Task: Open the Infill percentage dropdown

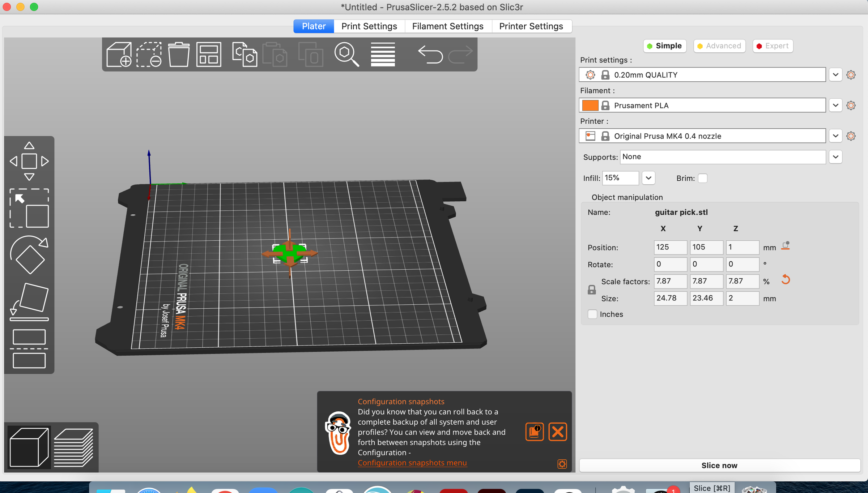Action: [x=648, y=178]
